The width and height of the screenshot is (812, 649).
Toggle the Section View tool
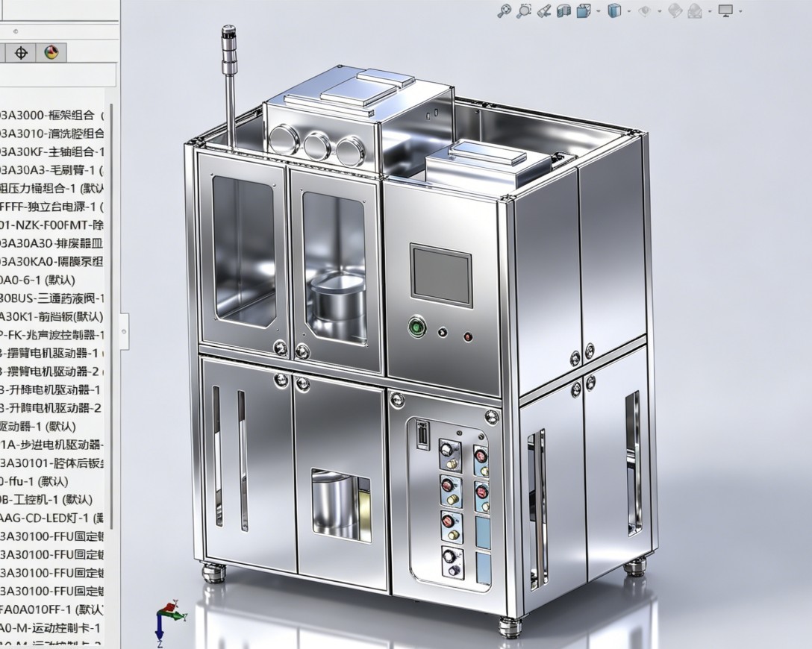coord(563,10)
